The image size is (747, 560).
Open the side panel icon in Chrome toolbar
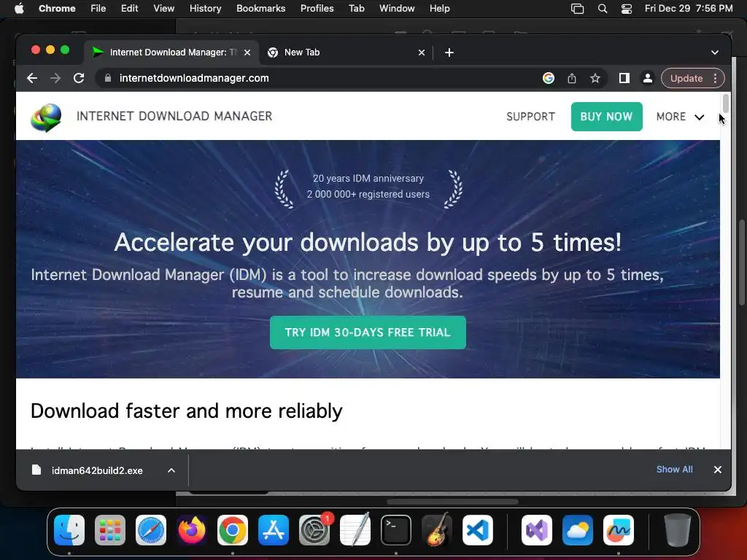pyautogui.click(x=624, y=78)
